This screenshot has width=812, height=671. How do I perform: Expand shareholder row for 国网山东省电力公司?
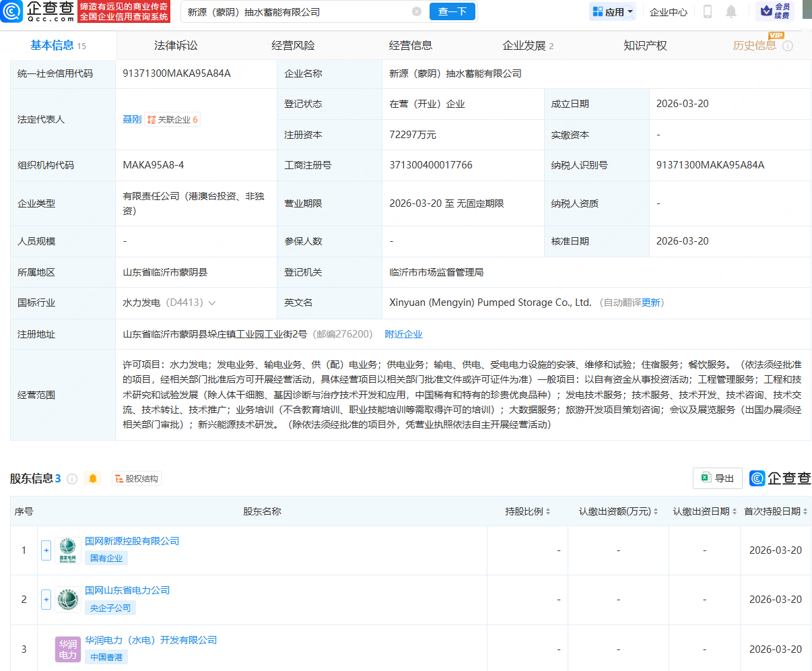[46, 600]
